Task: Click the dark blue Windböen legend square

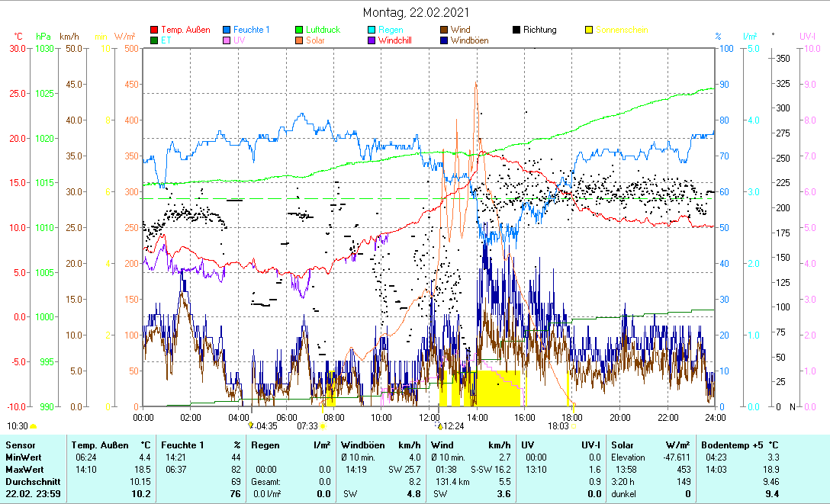Action: tap(444, 40)
